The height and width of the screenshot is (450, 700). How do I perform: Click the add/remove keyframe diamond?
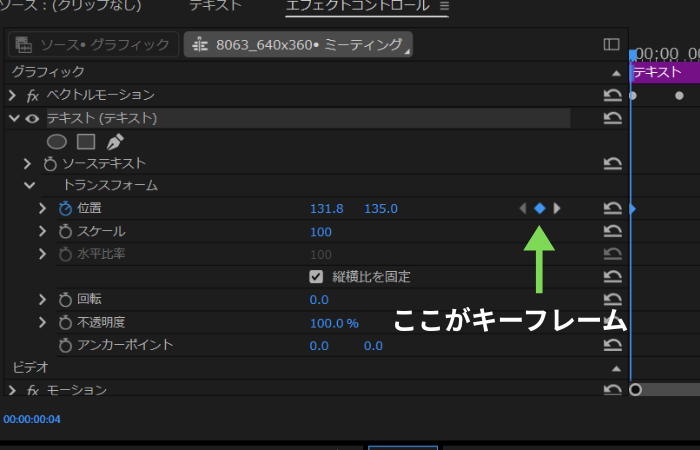click(540, 208)
